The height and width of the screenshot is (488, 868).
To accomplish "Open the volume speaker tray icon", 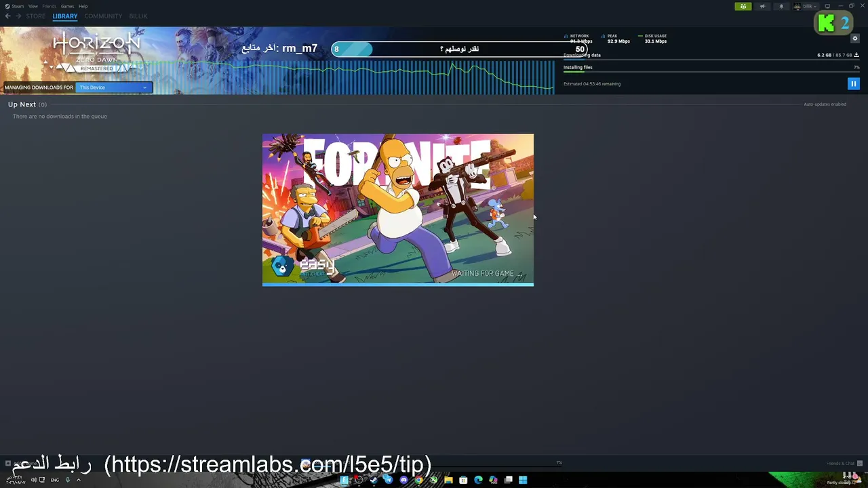I will [33, 480].
